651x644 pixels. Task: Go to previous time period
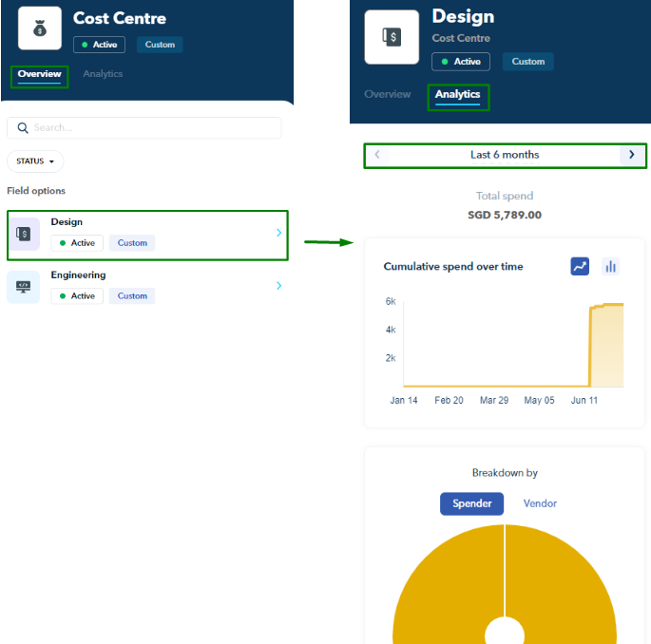tap(377, 155)
